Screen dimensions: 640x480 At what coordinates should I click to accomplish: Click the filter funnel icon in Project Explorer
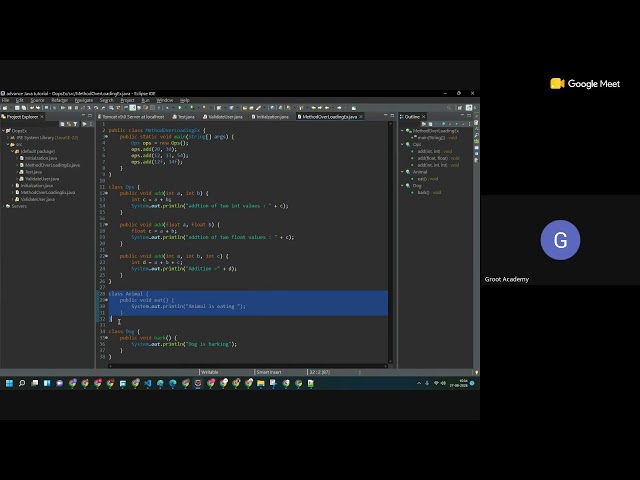pos(75,124)
